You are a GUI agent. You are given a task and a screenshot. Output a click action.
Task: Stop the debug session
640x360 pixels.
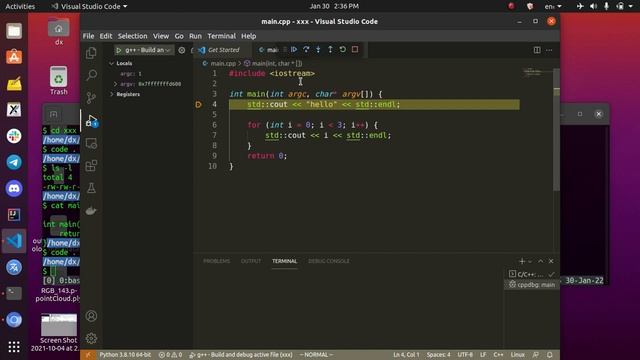coord(355,49)
